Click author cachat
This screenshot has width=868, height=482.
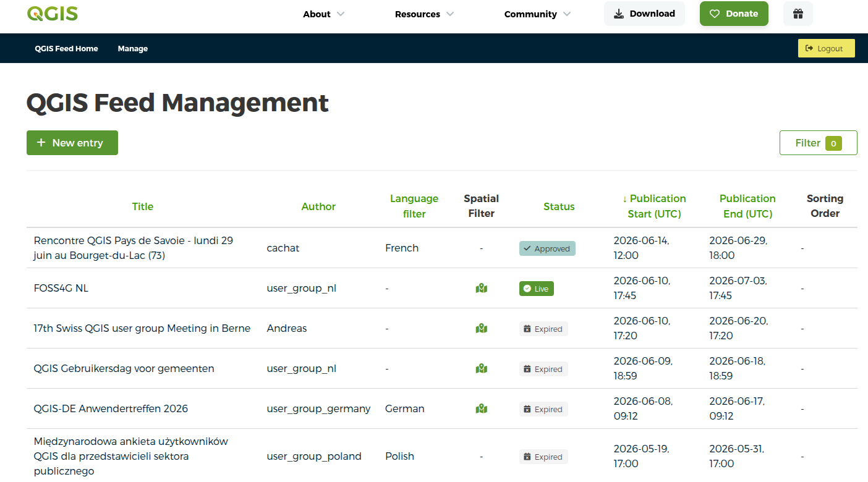[x=283, y=248]
